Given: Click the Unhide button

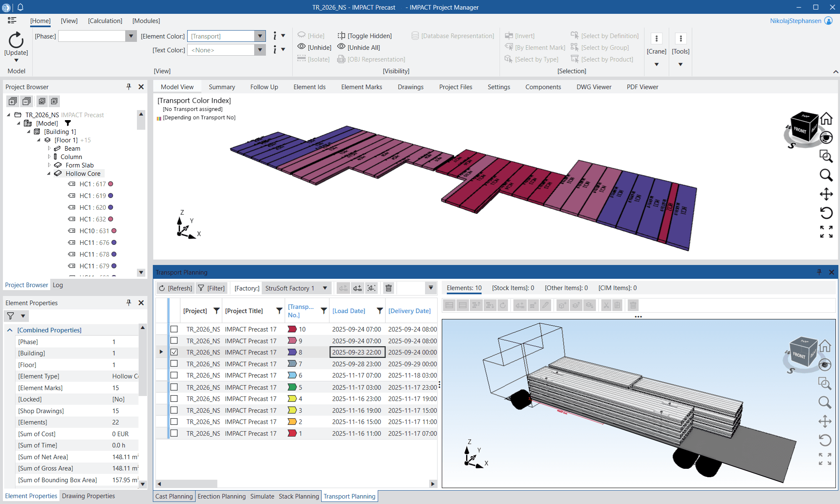Looking at the screenshot, I should [x=314, y=47].
